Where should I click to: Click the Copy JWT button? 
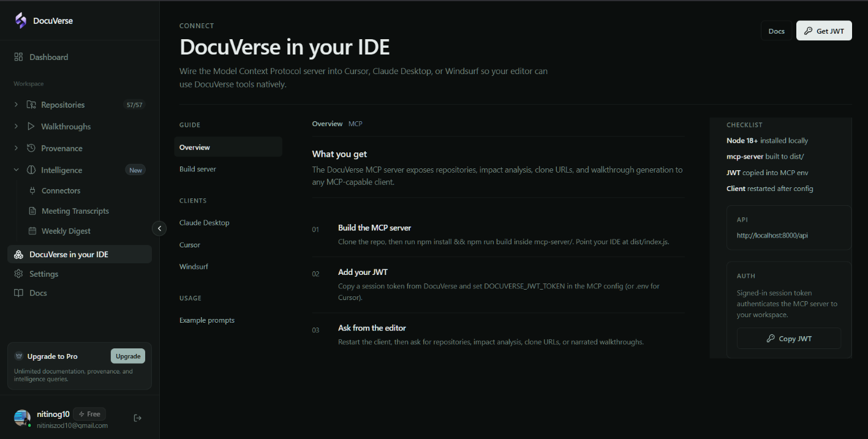pos(789,339)
